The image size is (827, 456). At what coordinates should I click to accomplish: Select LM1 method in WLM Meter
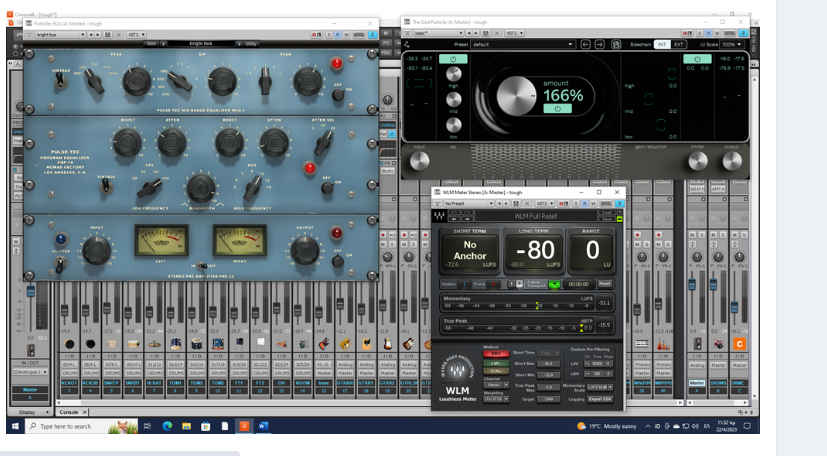[x=496, y=363]
